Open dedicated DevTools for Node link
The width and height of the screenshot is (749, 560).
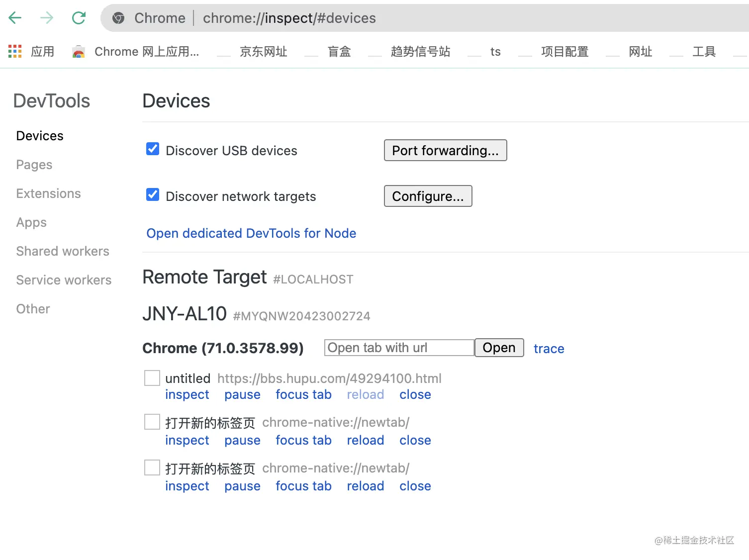tap(251, 233)
